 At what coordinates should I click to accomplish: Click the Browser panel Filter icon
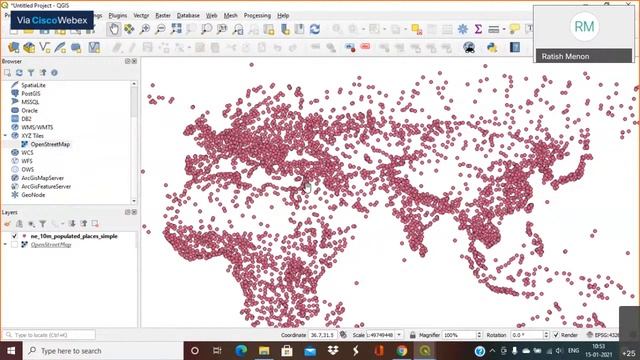click(x=31, y=73)
